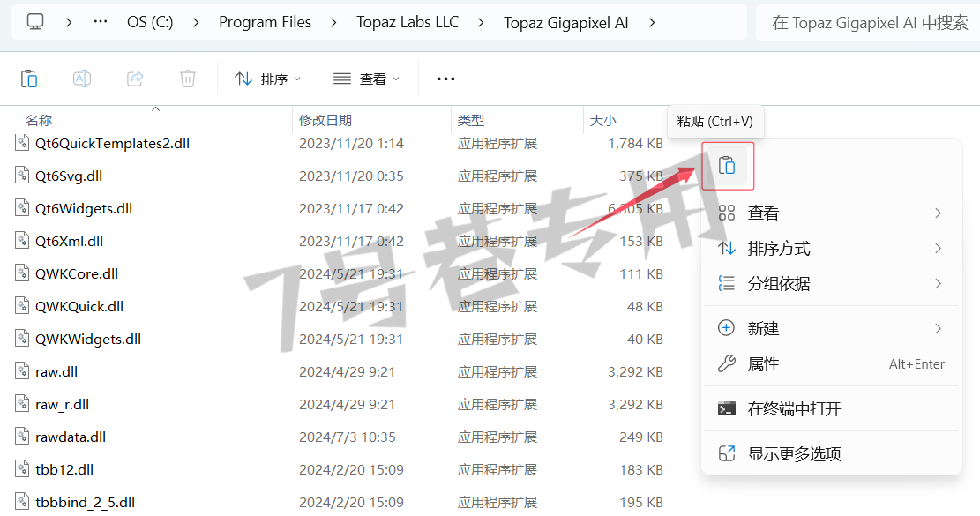Click the file icon of rawdata.dll
The height and width of the screenshot is (516, 980).
(23, 437)
